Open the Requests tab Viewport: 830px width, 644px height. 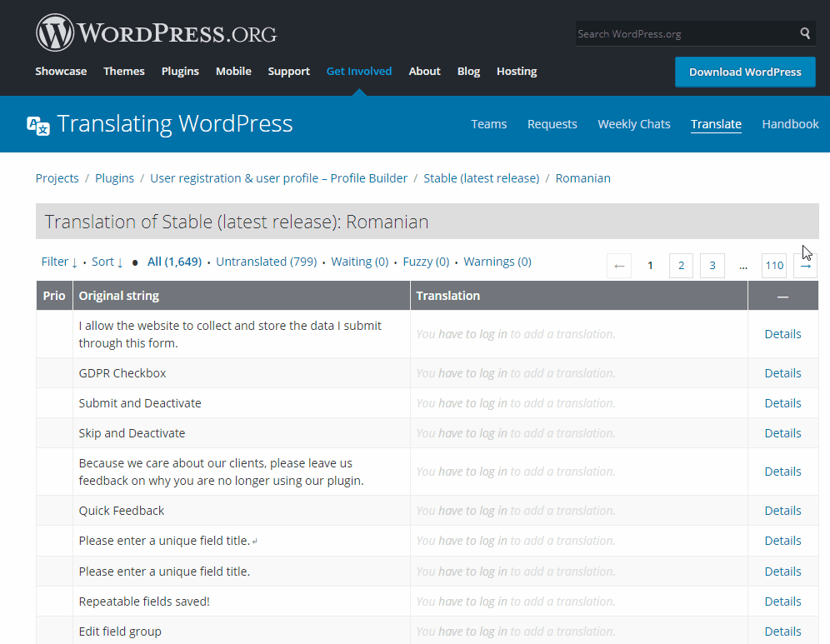[552, 124]
